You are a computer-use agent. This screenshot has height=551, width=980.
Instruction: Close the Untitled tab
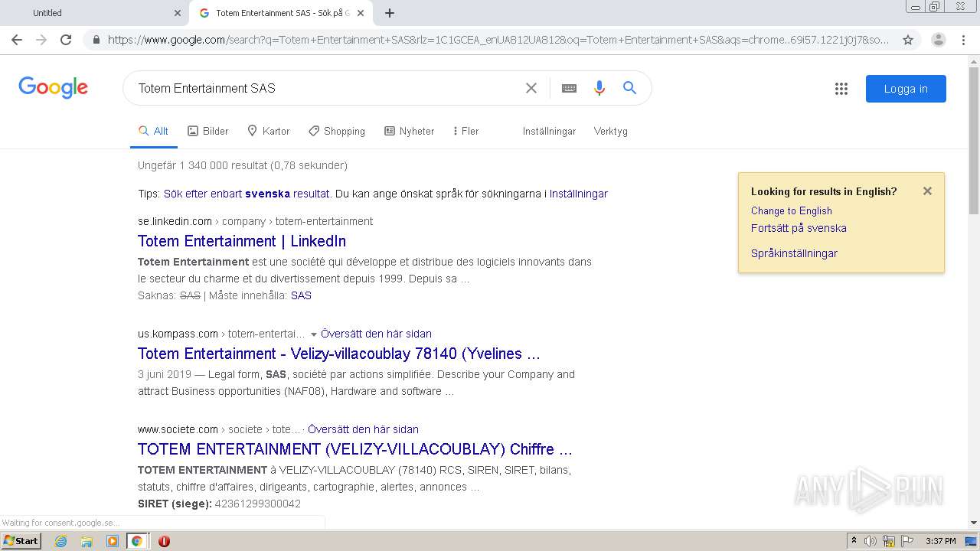pos(178,13)
